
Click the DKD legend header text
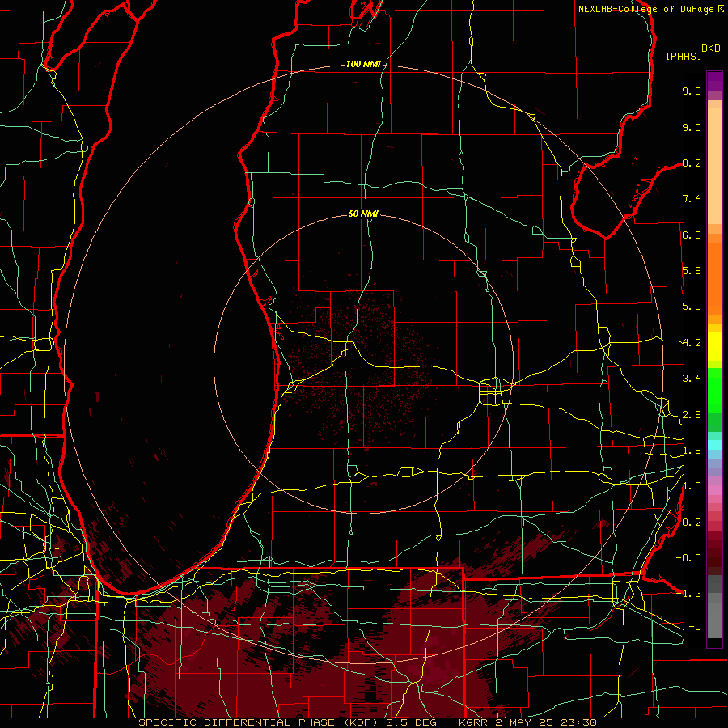tap(711, 49)
